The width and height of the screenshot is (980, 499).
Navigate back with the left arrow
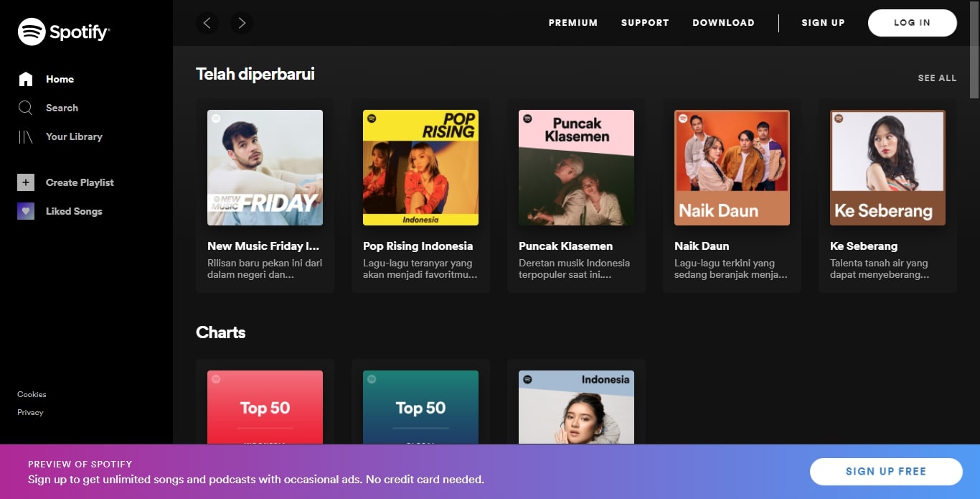point(208,22)
